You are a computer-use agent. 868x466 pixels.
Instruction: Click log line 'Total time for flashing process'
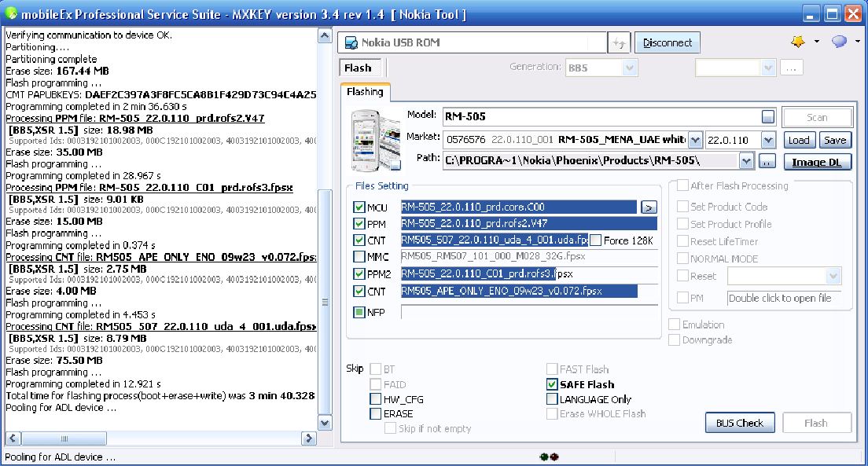click(160, 396)
